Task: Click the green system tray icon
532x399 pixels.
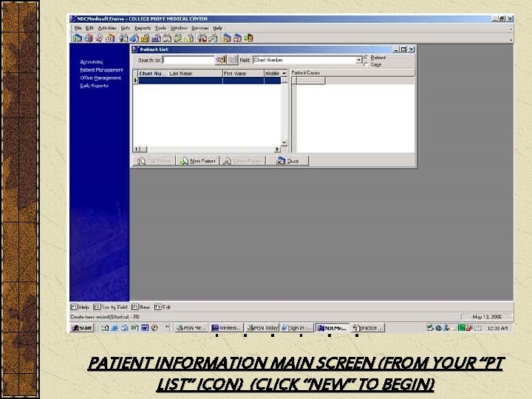Action: (461, 328)
